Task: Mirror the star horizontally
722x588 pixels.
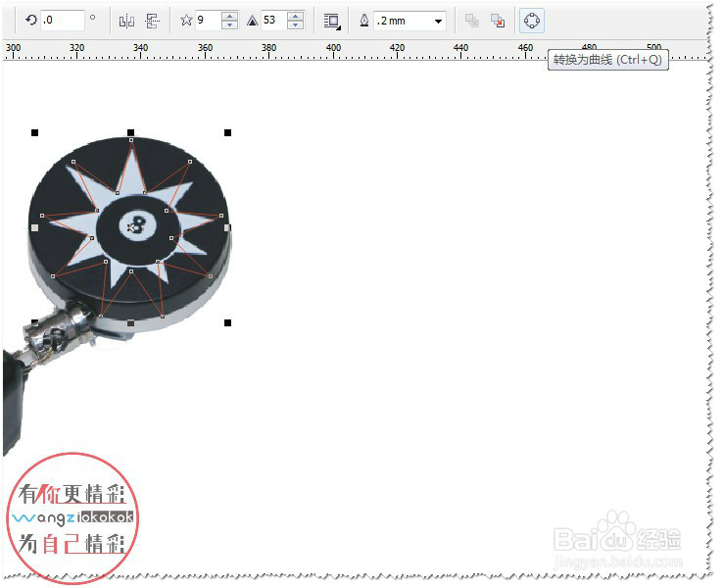Action: (126, 21)
